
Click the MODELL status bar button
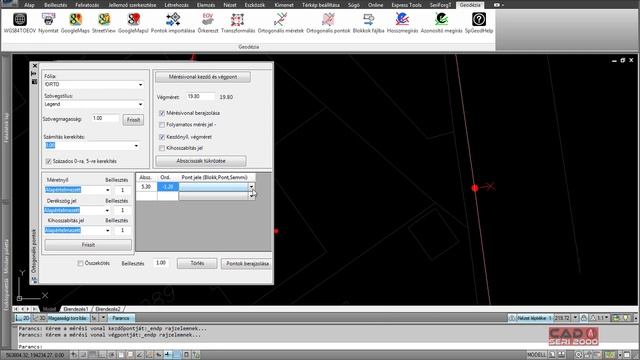coord(536,355)
